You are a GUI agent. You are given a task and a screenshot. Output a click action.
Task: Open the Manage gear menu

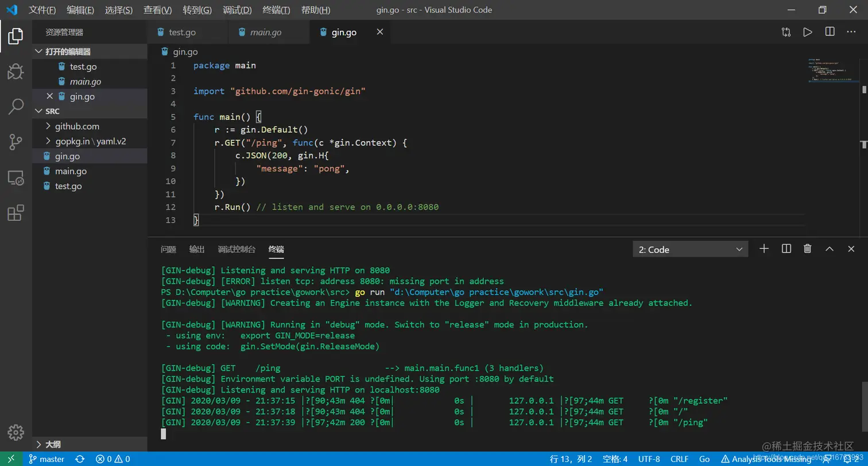(15, 433)
